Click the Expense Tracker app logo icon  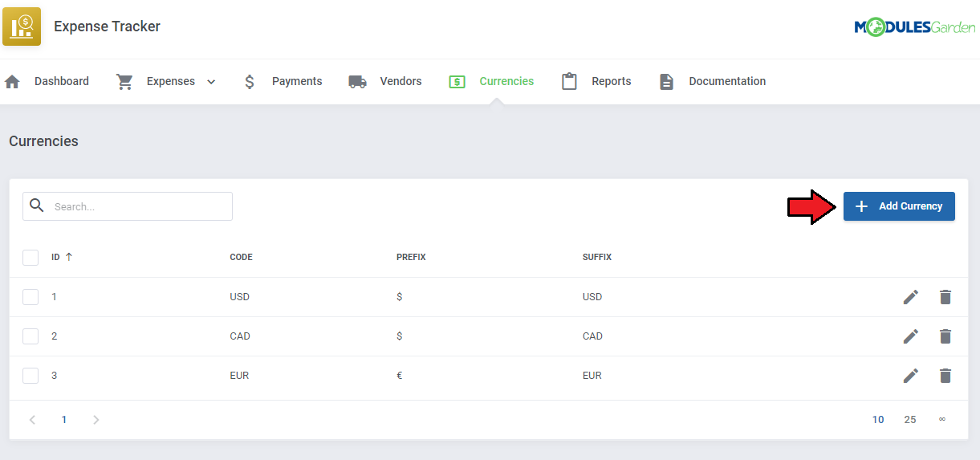point(22,26)
